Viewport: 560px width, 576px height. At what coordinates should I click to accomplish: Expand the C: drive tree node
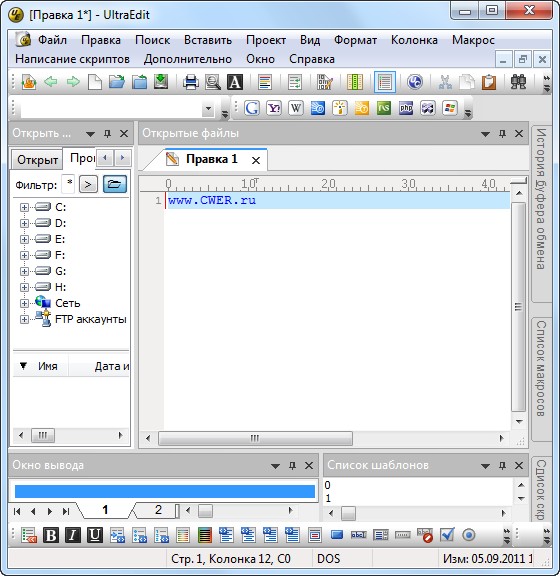24,207
